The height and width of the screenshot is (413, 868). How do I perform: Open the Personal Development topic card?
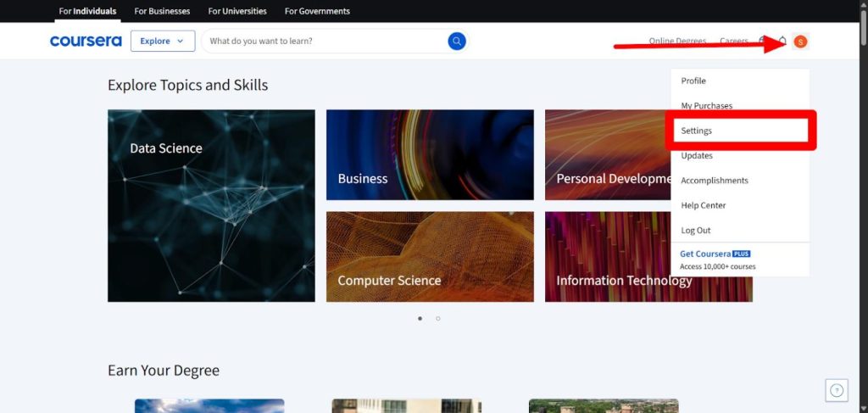pos(608,154)
